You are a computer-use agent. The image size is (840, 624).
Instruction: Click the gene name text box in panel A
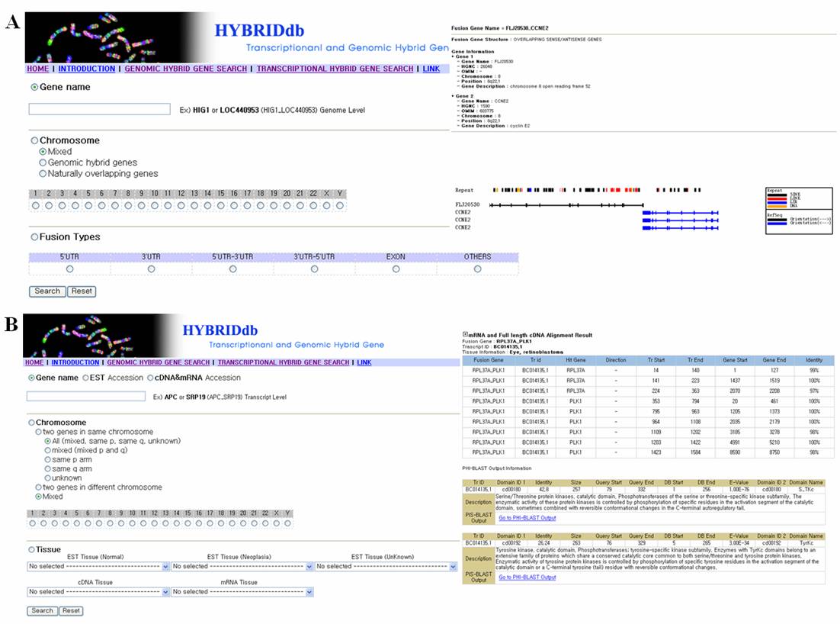pyautogui.click(x=100, y=109)
